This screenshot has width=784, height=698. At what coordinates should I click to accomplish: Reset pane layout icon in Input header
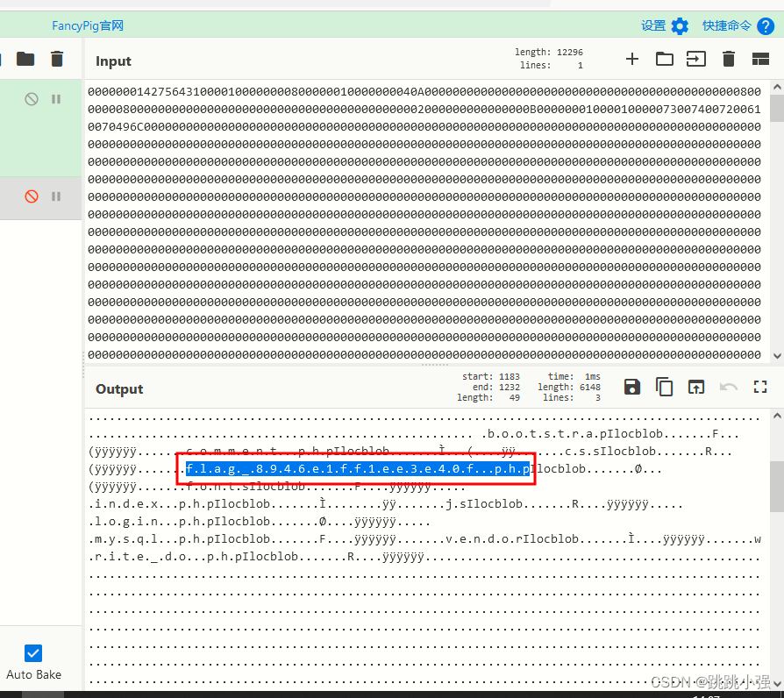pos(760,60)
